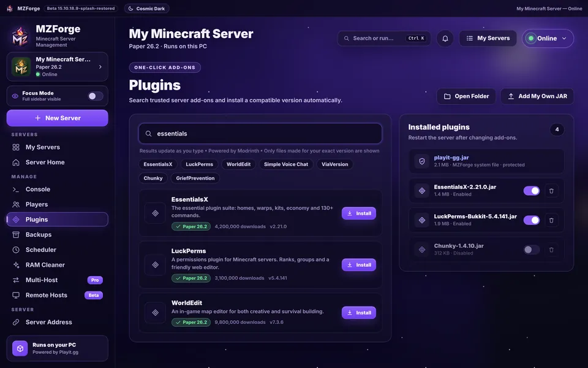Click the 4,200,000 downloads text

(x=240, y=226)
